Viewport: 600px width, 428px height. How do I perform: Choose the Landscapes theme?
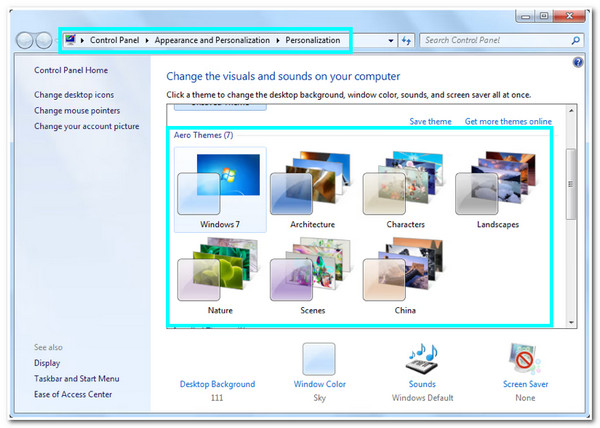[497, 190]
